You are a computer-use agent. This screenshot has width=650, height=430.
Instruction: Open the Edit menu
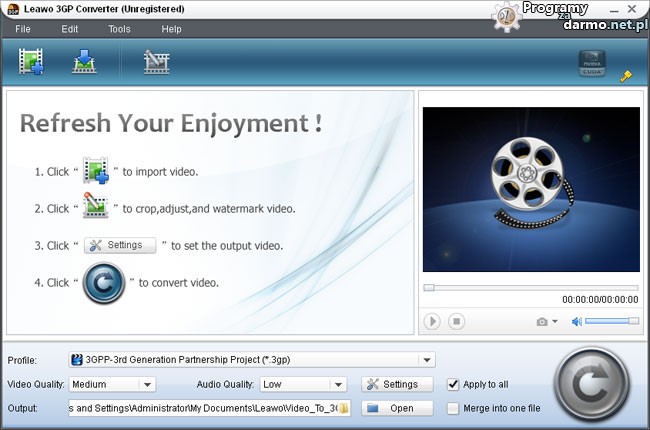tap(70, 29)
